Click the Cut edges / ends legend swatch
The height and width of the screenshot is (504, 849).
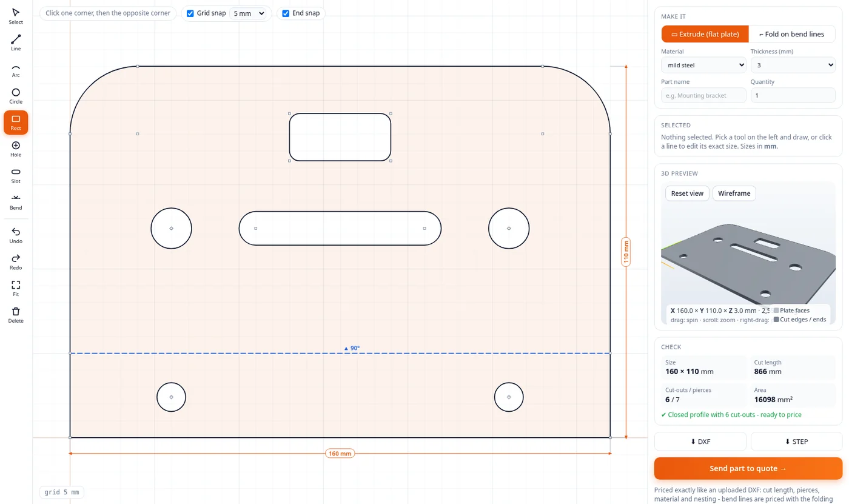click(x=776, y=320)
